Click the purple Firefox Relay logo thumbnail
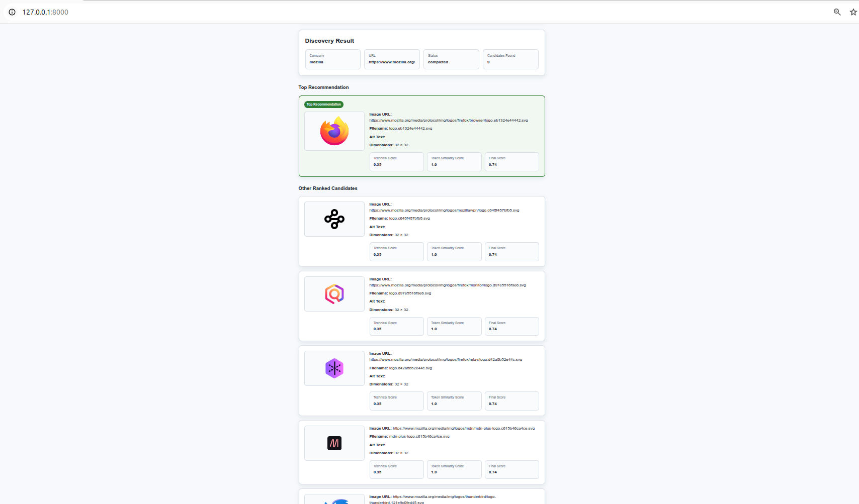The height and width of the screenshot is (504, 859). pos(334,368)
